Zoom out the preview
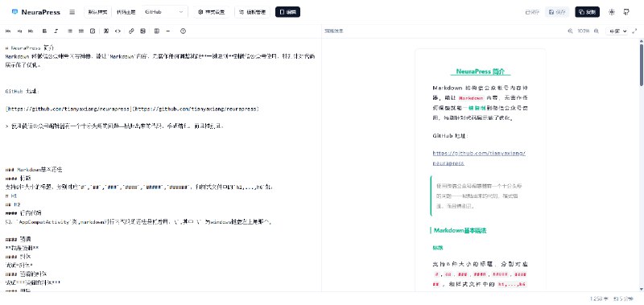 [x=570, y=31]
